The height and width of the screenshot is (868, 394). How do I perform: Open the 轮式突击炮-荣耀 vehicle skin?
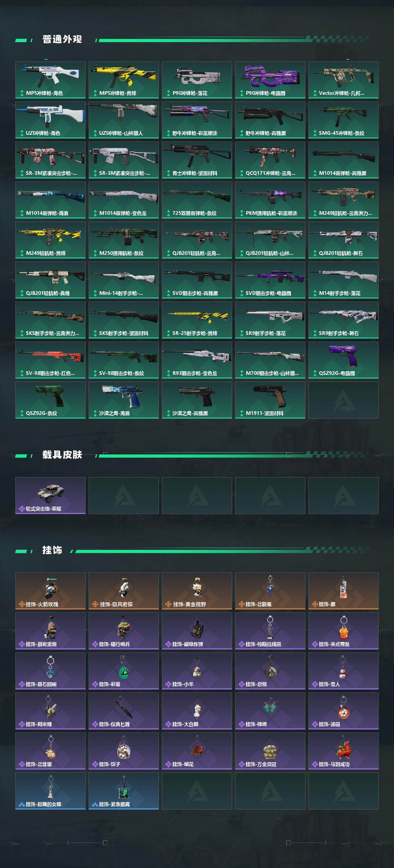50,496
